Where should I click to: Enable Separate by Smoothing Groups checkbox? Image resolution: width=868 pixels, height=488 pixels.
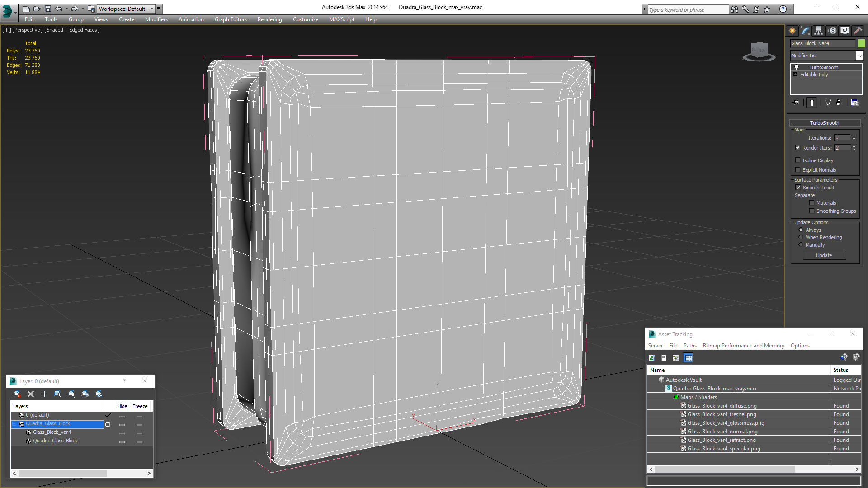tap(811, 211)
